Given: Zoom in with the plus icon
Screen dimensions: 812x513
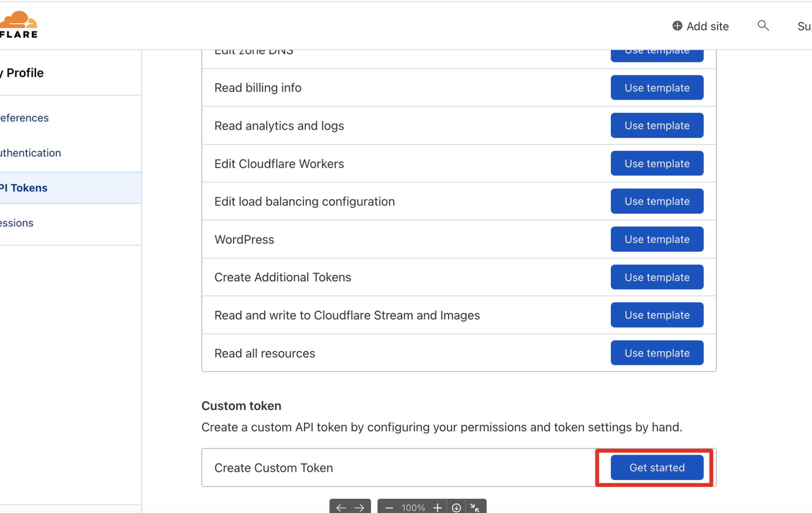Looking at the screenshot, I should click(x=437, y=507).
